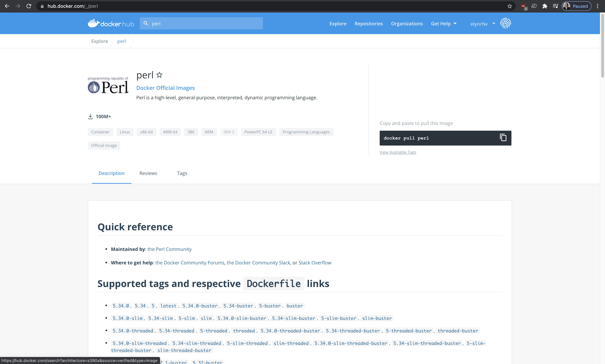
Task: Open the Perl Community link
Action: click(x=169, y=249)
